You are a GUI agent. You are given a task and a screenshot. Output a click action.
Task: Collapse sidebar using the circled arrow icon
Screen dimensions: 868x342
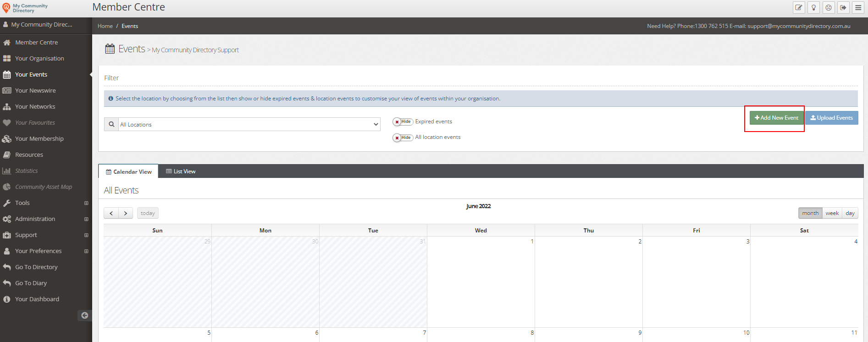[84, 315]
